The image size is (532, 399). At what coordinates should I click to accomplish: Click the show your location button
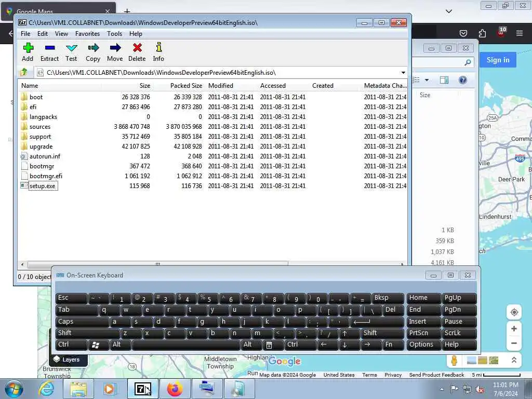pos(514,312)
